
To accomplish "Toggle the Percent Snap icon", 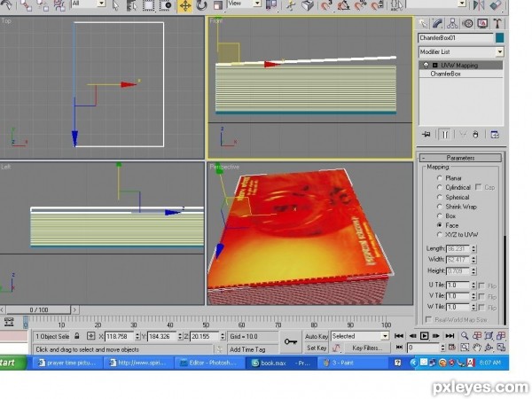I will coord(360,6).
